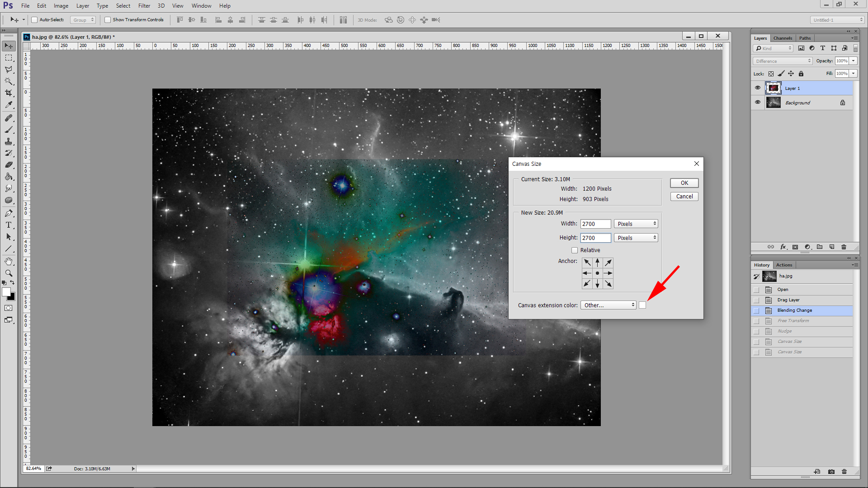The width and height of the screenshot is (868, 488).
Task: Create new snapshot camera icon in History
Action: pyautogui.click(x=831, y=472)
